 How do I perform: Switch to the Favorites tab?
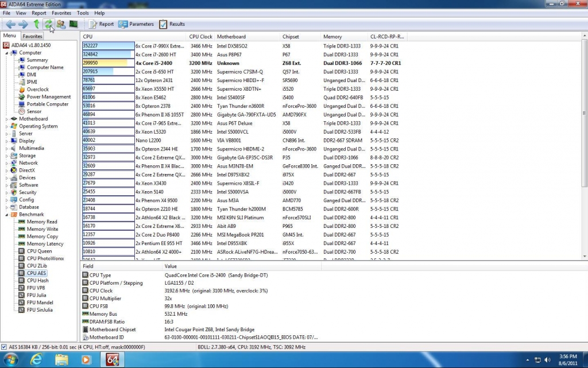click(x=33, y=36)
